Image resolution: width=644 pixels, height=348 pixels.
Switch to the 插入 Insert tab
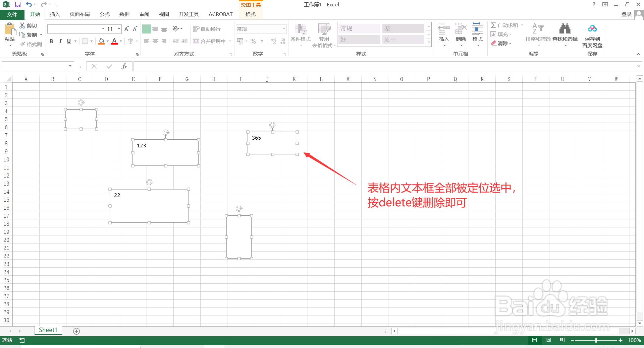coord(55,14)
